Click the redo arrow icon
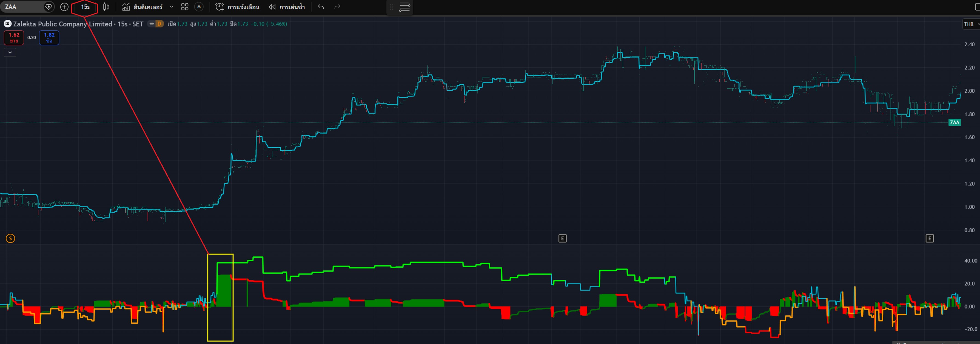 (x=337, y=7)
